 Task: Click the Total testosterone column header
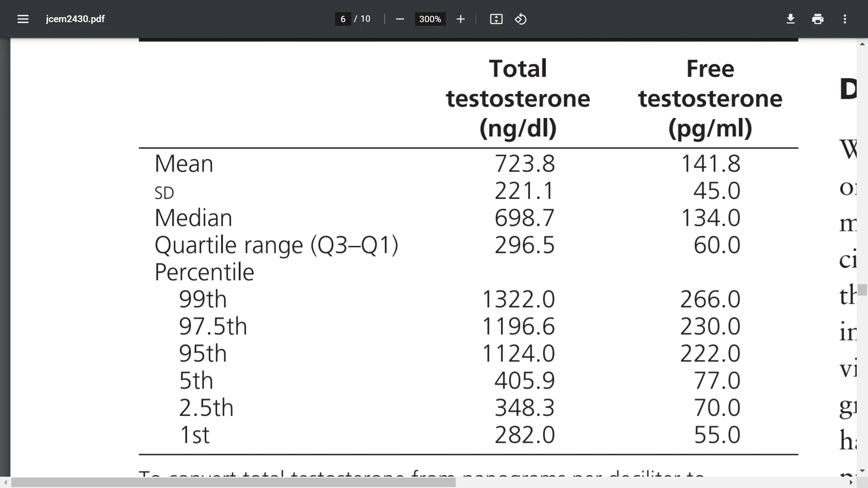(x=518, y=98)
